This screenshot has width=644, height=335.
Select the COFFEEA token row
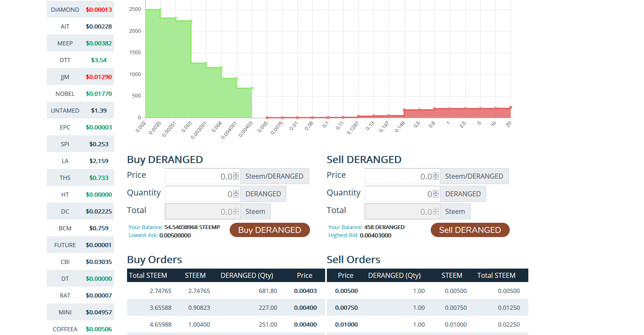tap(80, 329)
